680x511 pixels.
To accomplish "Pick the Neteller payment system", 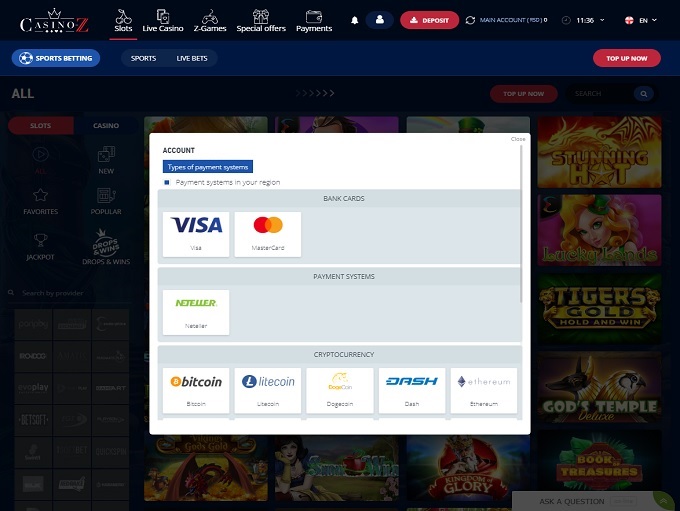I will click(196, 311).
